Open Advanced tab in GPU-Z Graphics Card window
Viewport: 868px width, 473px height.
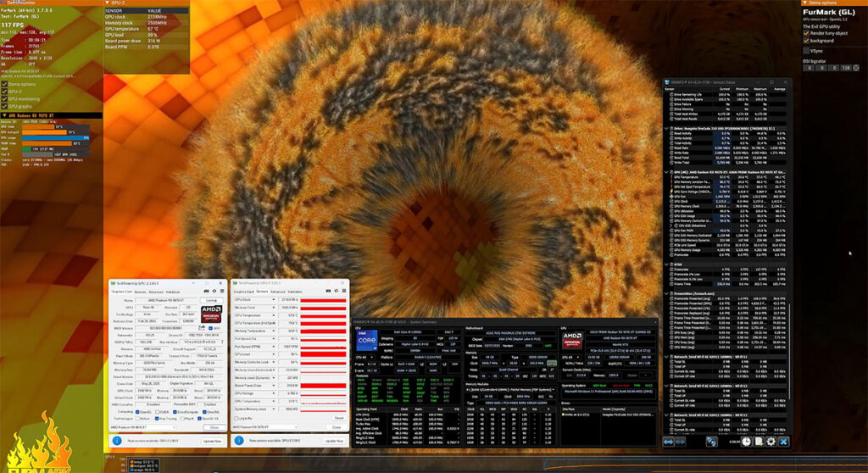156,292
